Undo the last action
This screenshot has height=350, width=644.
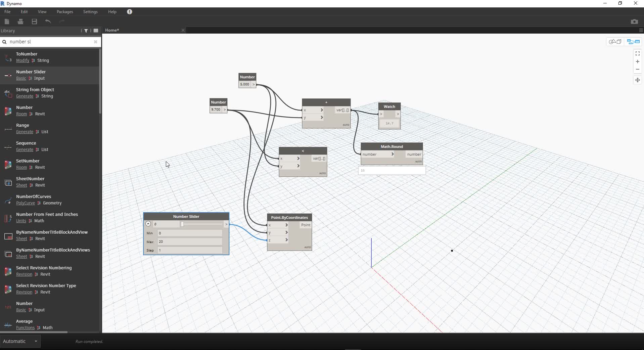48,21
